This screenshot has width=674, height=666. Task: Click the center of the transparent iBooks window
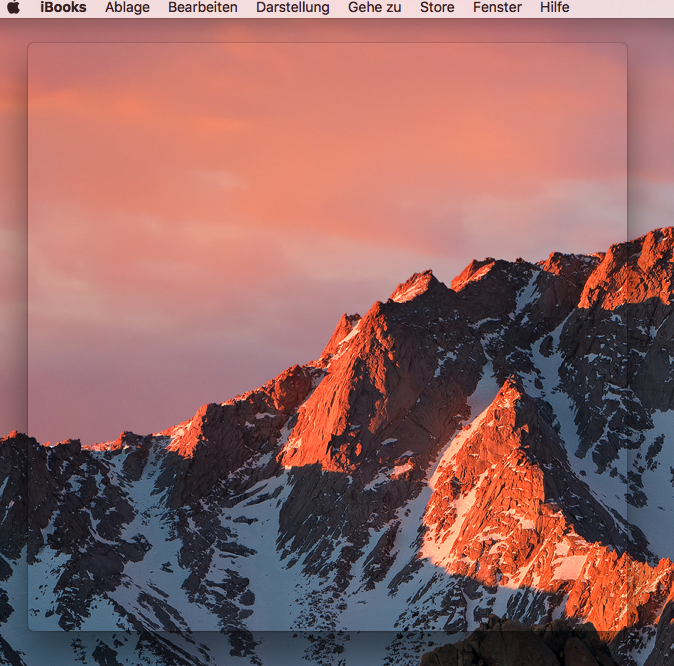point(327,337)
